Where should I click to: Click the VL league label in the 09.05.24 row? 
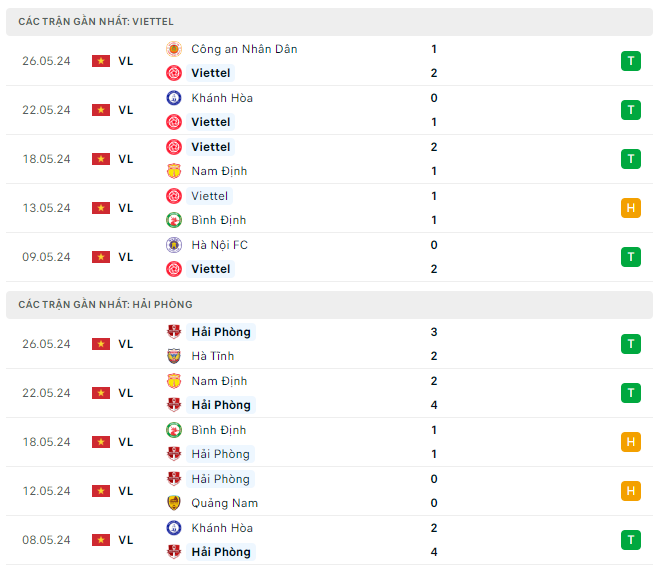pos(126,257)
